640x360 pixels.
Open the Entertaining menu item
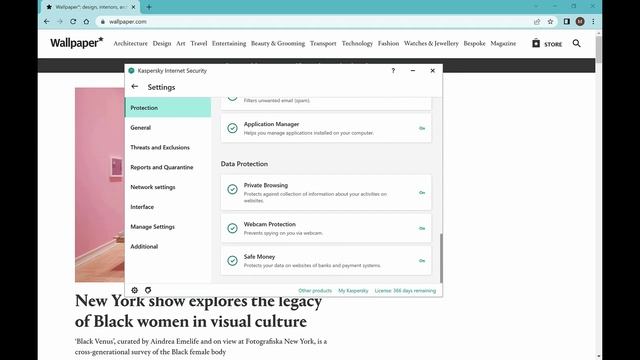(x=229, y=43)
